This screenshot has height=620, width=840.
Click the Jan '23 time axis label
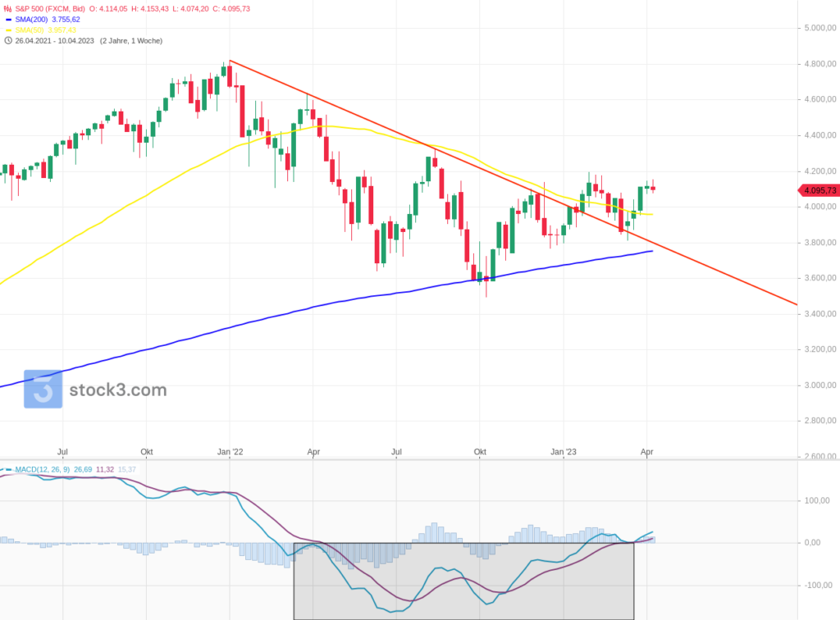564,452
